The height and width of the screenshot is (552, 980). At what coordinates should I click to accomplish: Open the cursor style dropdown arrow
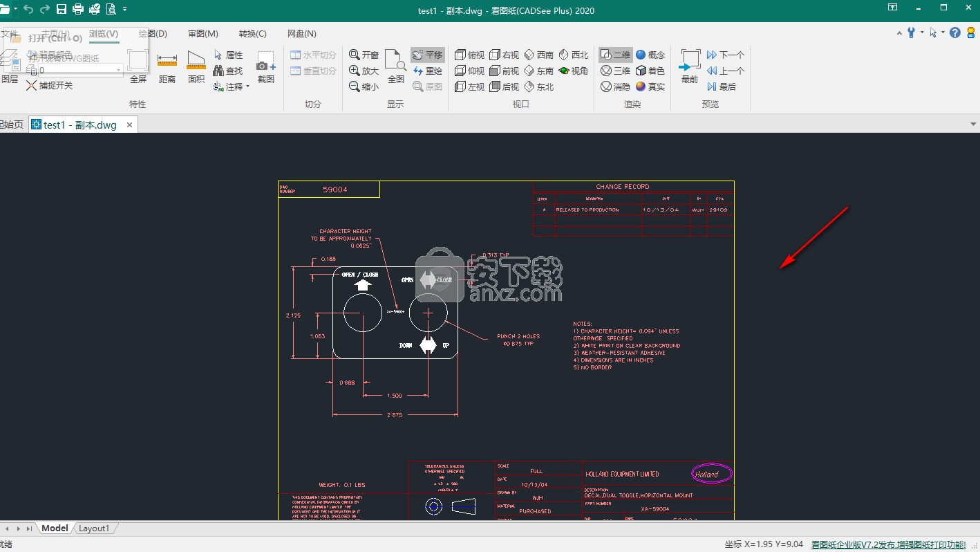[943, 33]
